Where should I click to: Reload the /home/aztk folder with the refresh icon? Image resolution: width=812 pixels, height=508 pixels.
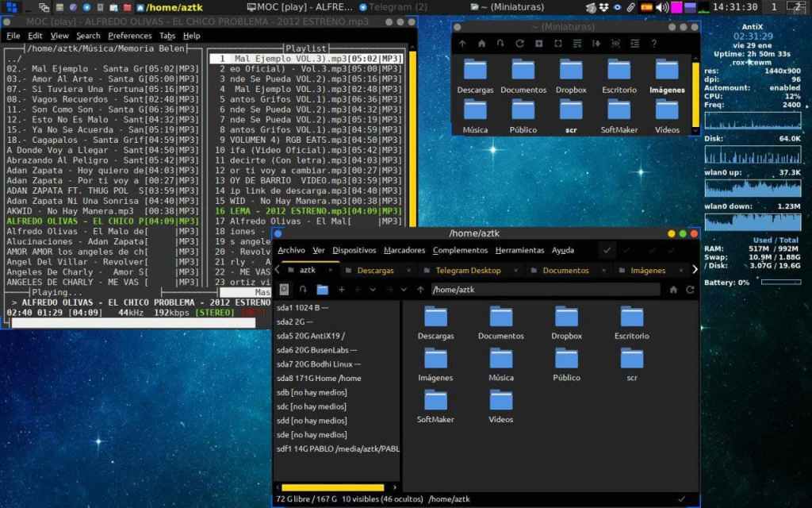pos(691,290)
